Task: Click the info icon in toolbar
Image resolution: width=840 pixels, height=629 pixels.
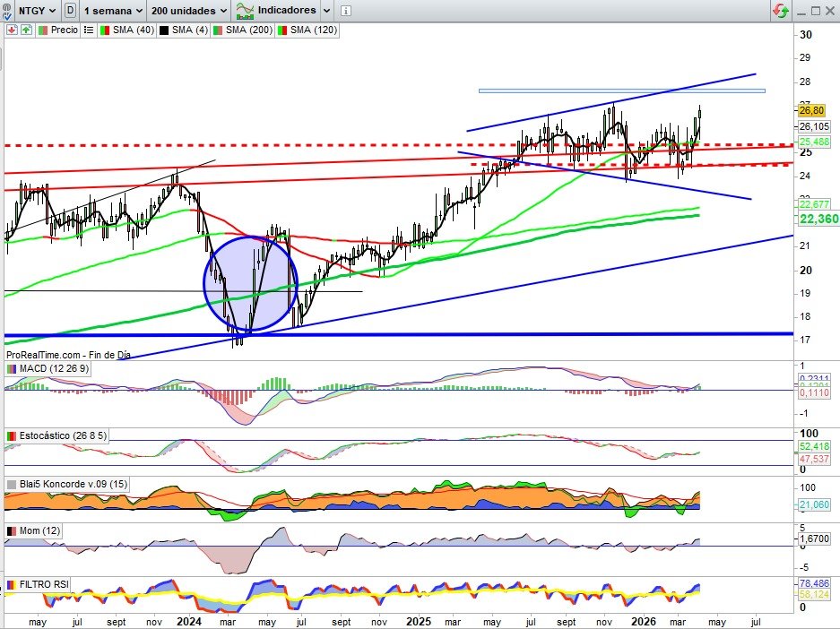Action: click(345, 11)
